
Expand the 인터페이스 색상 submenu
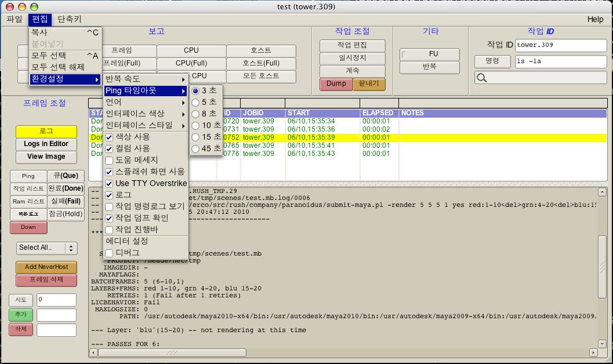tap(146, 114)
